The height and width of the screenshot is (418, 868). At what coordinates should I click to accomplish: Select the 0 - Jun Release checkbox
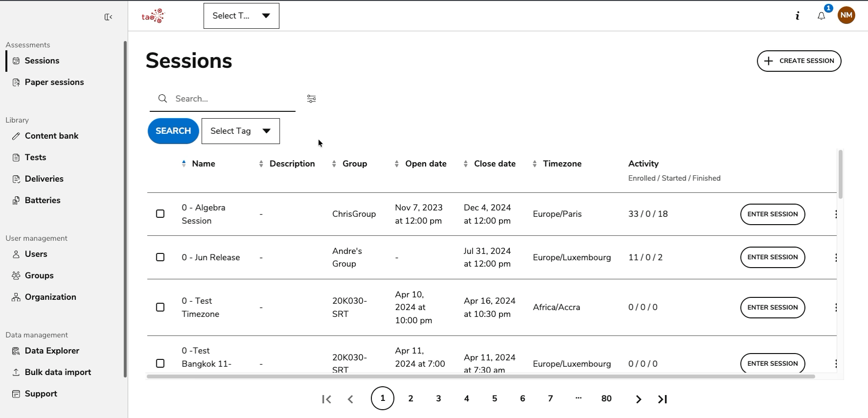point(160,257)
